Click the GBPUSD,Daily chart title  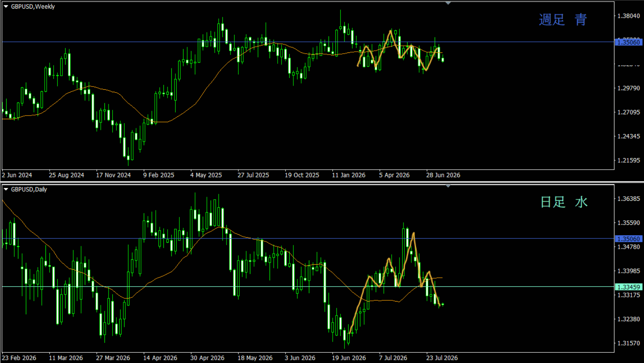29,189
